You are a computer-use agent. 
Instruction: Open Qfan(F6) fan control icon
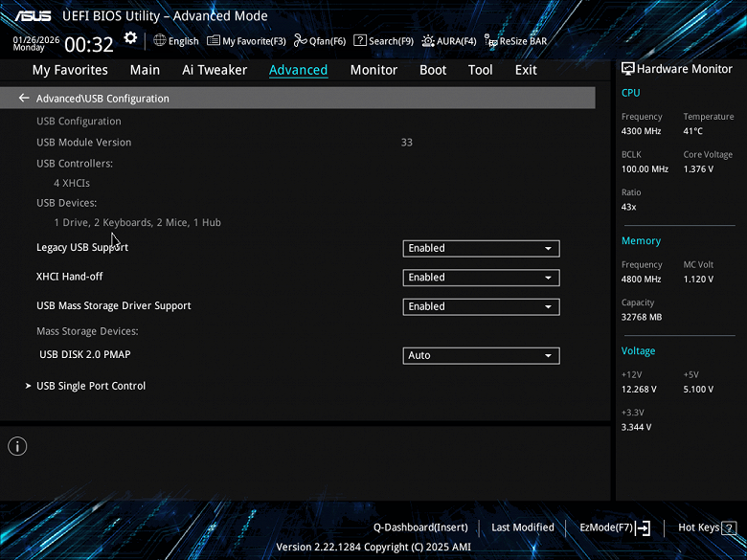coord(300,40)
